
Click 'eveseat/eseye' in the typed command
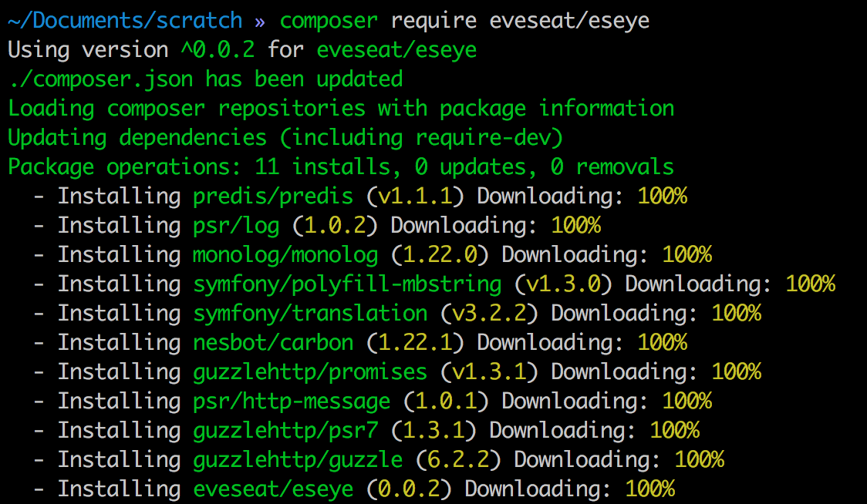coord(569,21)
